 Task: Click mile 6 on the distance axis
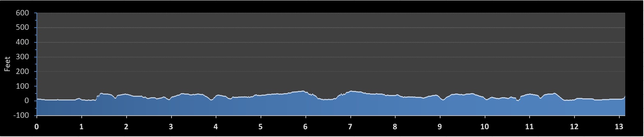coord(305,127)
